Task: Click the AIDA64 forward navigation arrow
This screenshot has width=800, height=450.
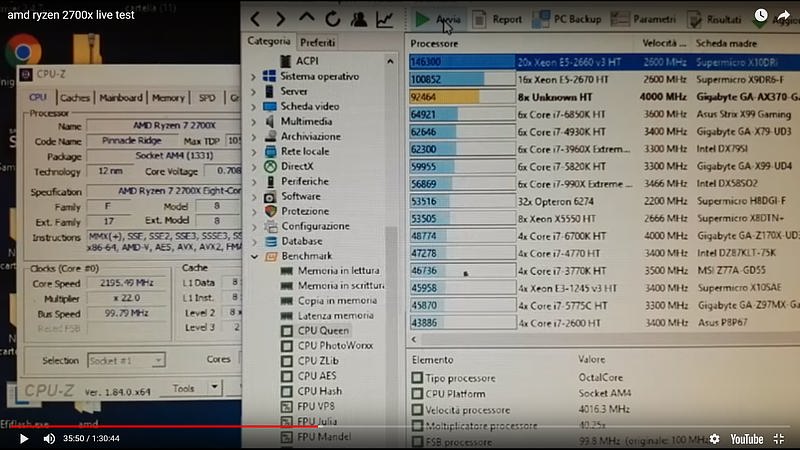Action: pyautogui.click(x=280, y=19)
